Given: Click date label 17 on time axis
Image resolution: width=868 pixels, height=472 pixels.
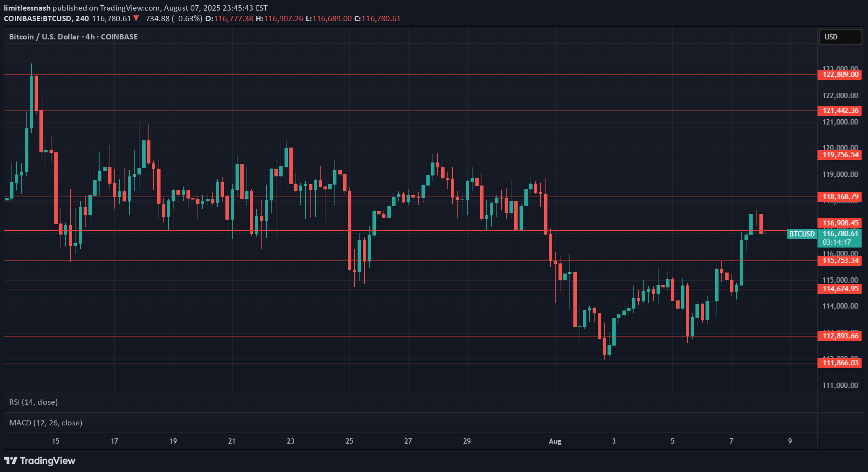Looking at the screenshot, I should [x=114, y=441].
